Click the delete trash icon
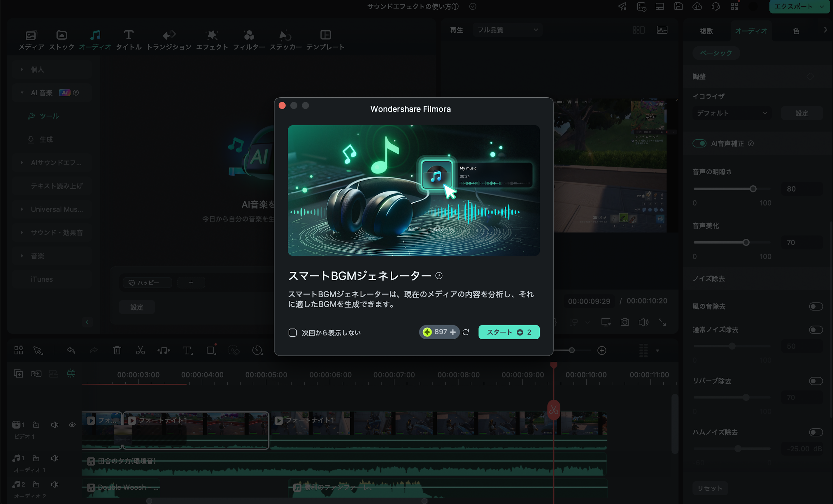This screenshot has width=833, height=504. click(x=117, y=350)
